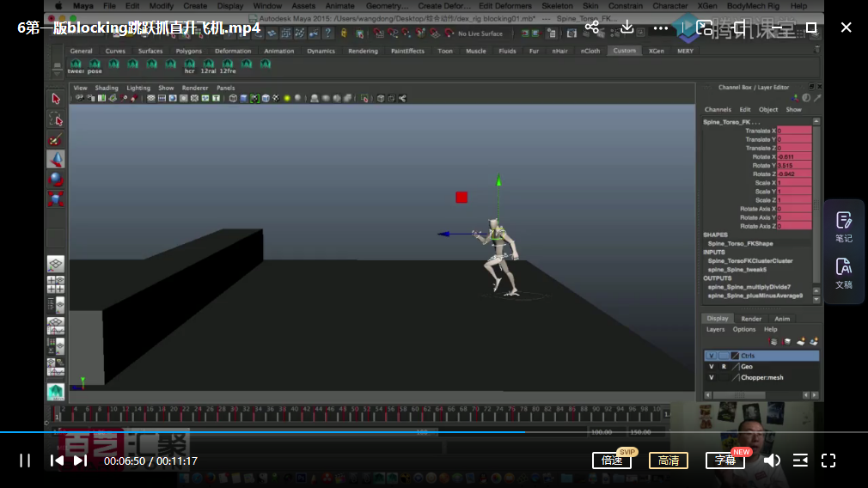Share the video using share icon
This screenshot has height=488, width=868.
(x=592, y=27)
